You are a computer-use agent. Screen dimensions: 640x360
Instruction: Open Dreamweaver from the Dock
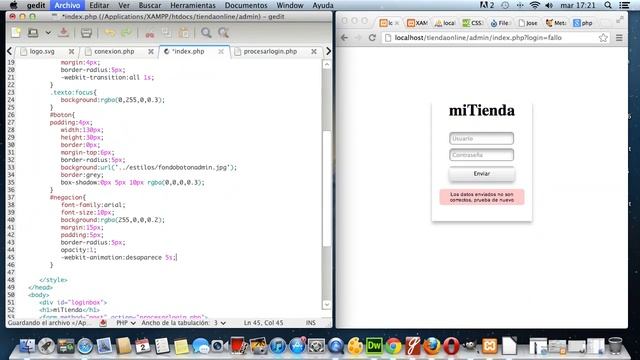(x=374, y=346)
